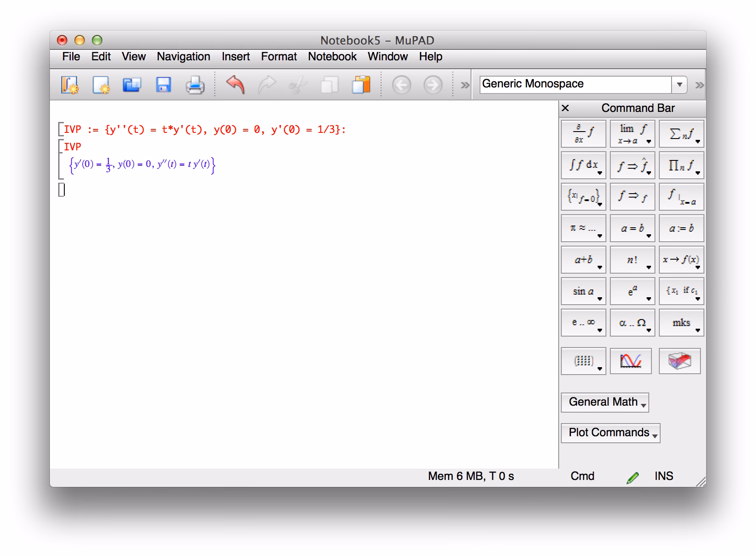Image resolution: width=756 pixels, height=556 pixels.
Task: Open the 2D function plot command
Action: tap(631, 361)
